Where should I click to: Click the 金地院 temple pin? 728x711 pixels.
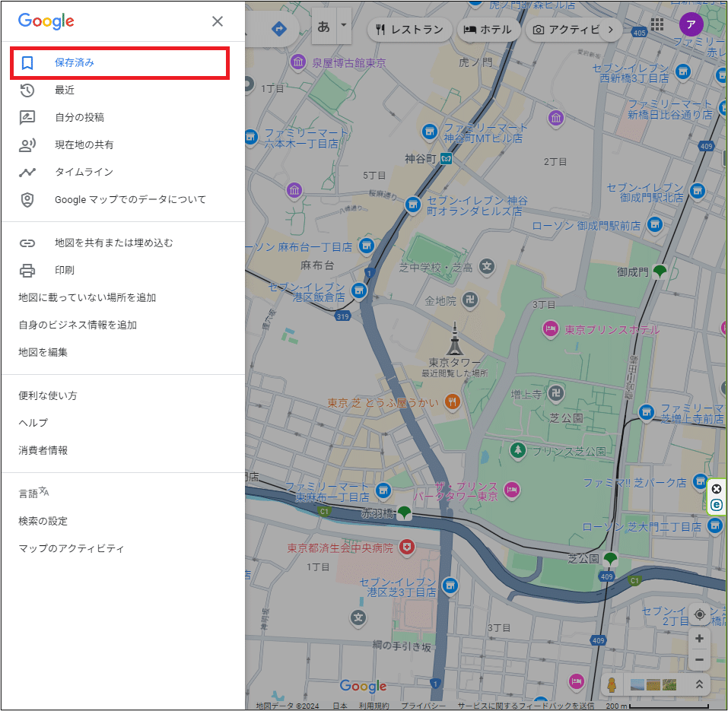tap(470, 300)
